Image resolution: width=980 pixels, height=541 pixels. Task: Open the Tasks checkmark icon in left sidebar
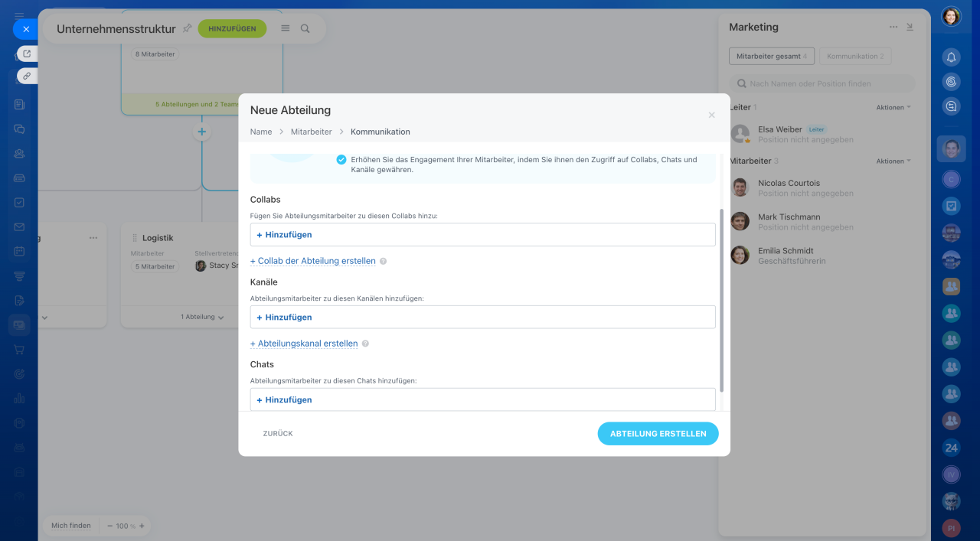pyautogui.click(x=19, y=202)
